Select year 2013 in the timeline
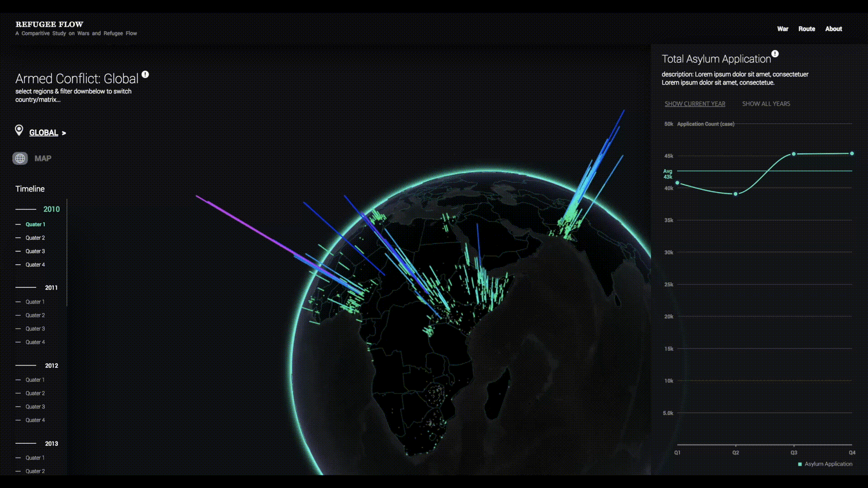 click(52, 444)
